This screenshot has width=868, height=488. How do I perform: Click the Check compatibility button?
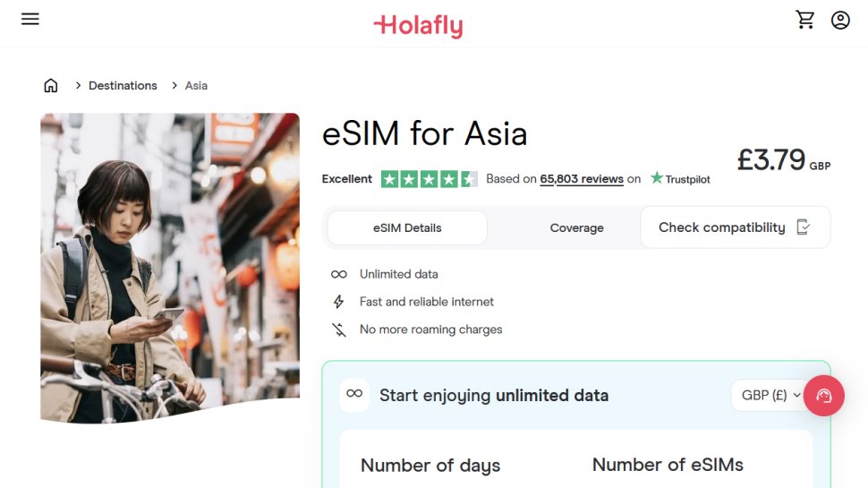pyautogui.click(x=735, y=227)
